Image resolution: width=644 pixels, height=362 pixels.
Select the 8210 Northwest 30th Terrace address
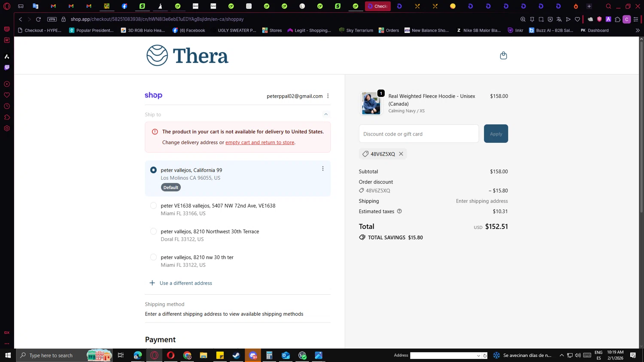click(153, 232)
